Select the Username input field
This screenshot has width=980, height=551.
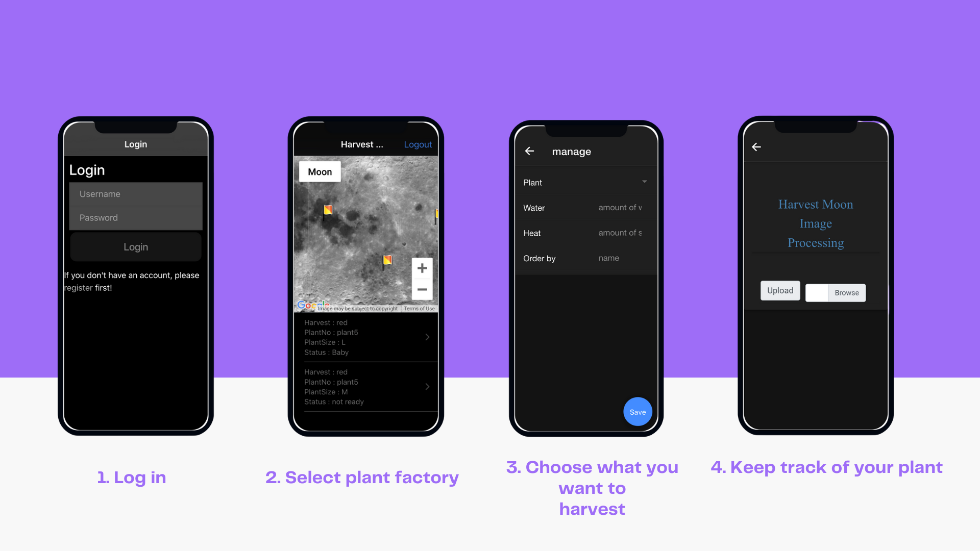[135, 194]
